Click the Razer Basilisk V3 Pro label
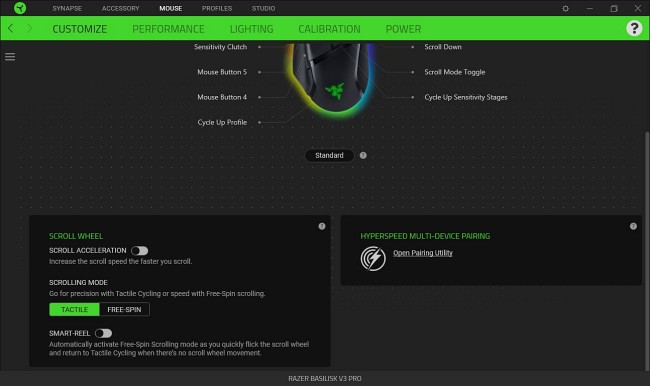 325,379
